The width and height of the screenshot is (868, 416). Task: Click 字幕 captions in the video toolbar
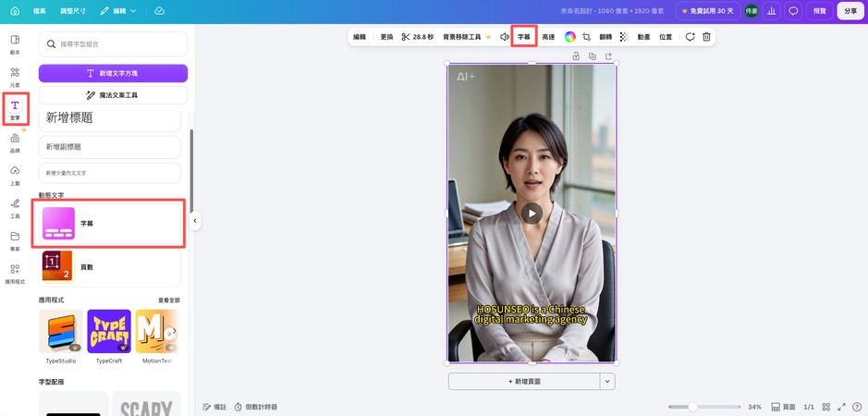(524, 37)
